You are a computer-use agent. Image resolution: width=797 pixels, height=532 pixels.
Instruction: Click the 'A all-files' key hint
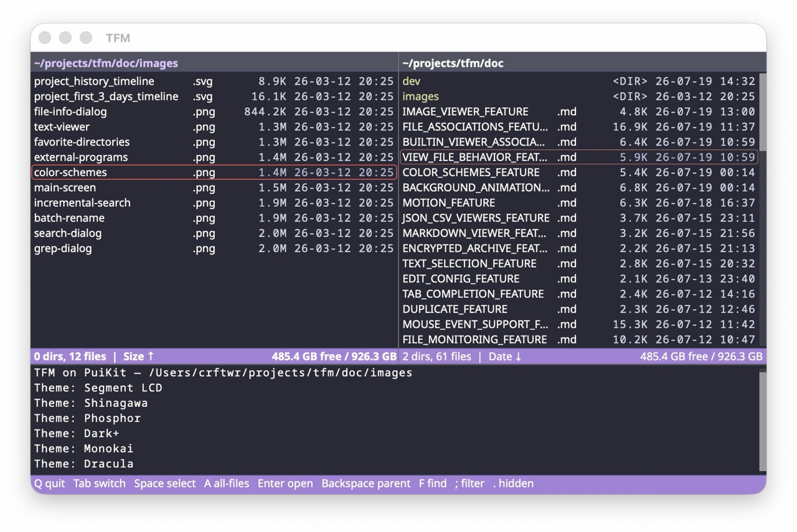click(x=227, y=483)
